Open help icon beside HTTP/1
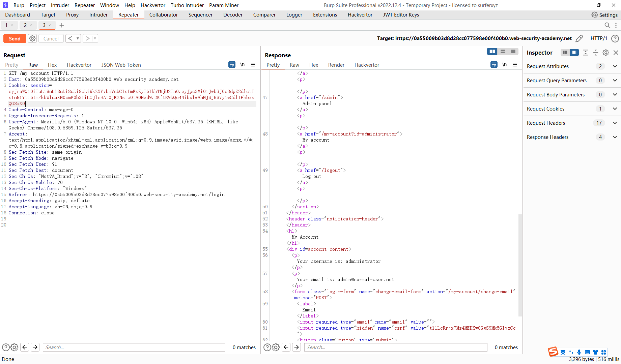This screenshot has width=621, height=364. coord(615,38)
